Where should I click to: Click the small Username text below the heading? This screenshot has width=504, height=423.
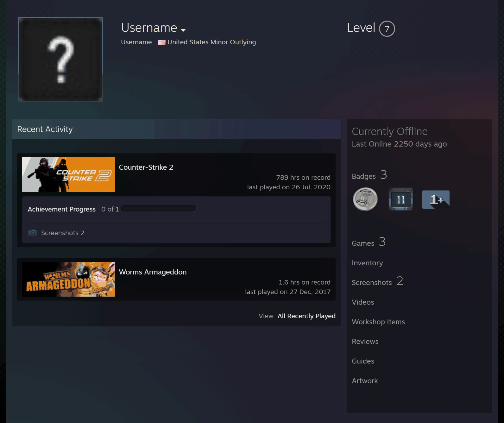pyautogui.click(x=136, y=42)
